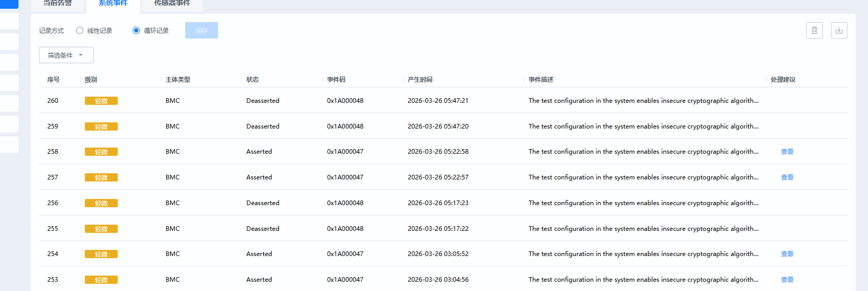Screen dimensions: 868x291
Task: Select the 线性记录 radio button
Action: click(80, 30)
